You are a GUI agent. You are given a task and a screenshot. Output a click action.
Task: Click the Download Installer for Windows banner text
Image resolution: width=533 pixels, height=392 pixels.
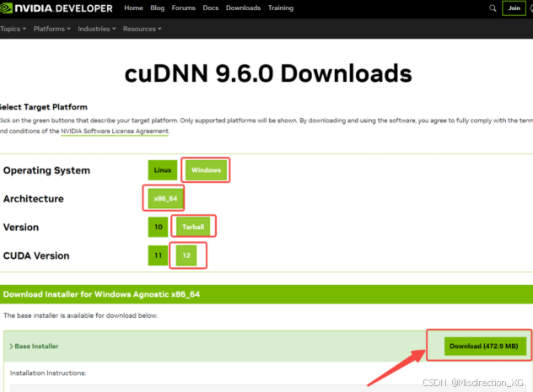click(101, 294)
